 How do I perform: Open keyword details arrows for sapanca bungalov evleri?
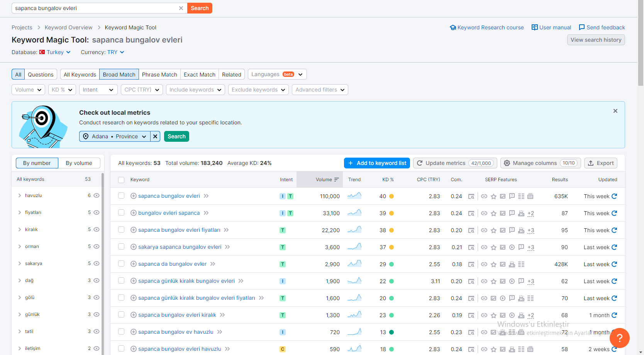point(206,196)
